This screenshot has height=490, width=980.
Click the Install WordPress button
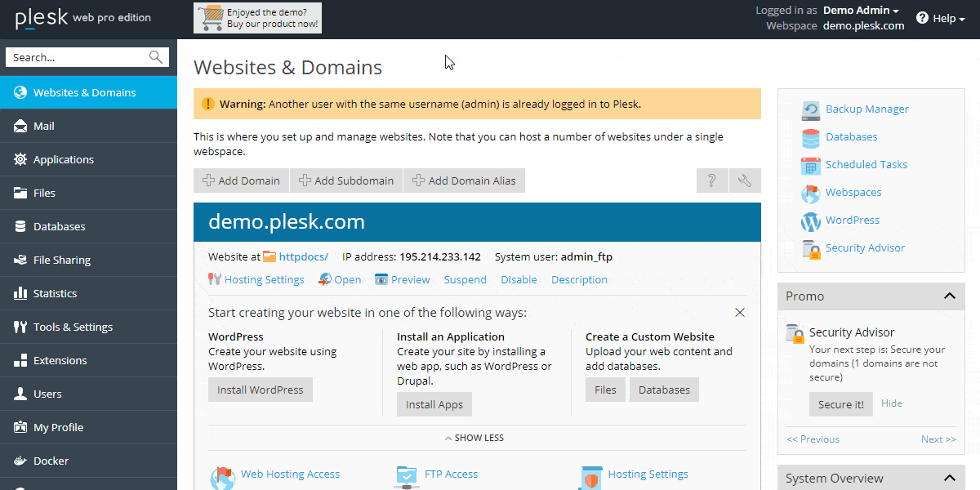(261, 390)
